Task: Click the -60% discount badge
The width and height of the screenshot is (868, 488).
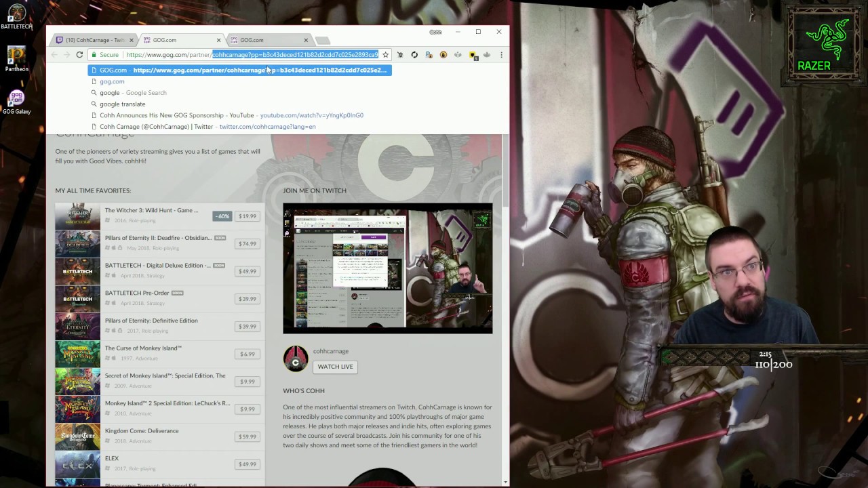Action: (x=222, y=216)
